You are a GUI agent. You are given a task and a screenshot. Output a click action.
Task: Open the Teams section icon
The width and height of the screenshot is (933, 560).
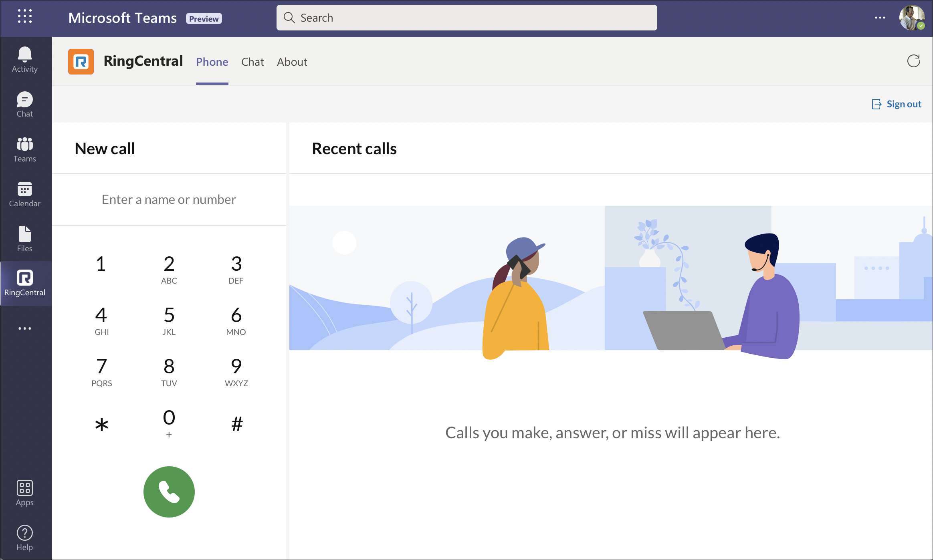[x=24, y=149]
